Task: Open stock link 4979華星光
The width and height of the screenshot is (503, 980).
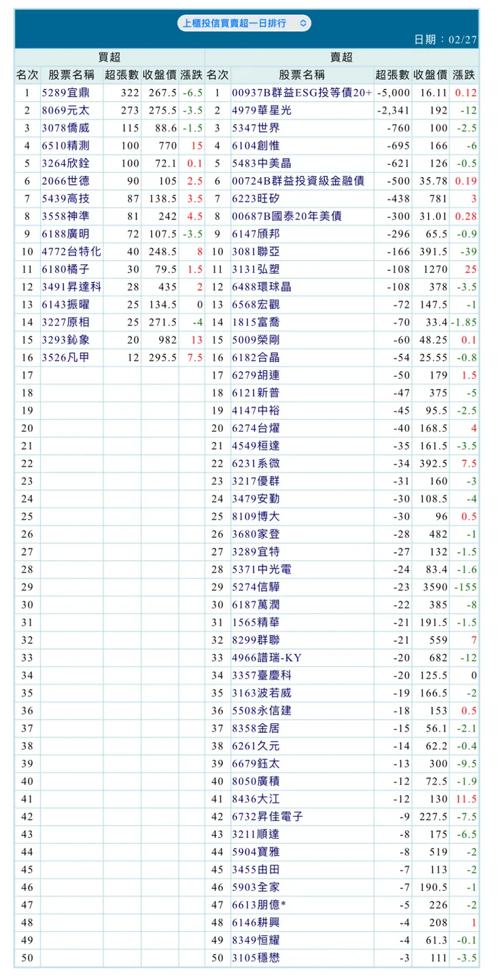Action: click(x=262, y=110)
